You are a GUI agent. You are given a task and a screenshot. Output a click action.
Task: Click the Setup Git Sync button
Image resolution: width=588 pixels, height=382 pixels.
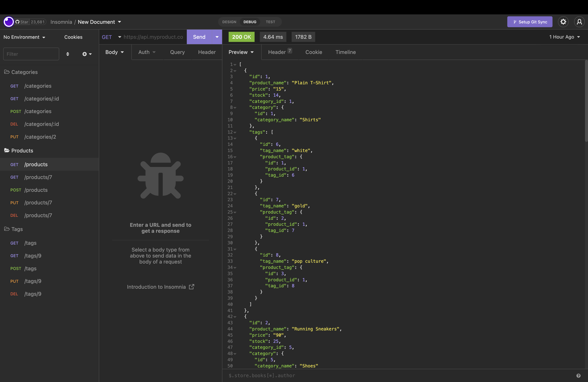click(x=529, y=22)
